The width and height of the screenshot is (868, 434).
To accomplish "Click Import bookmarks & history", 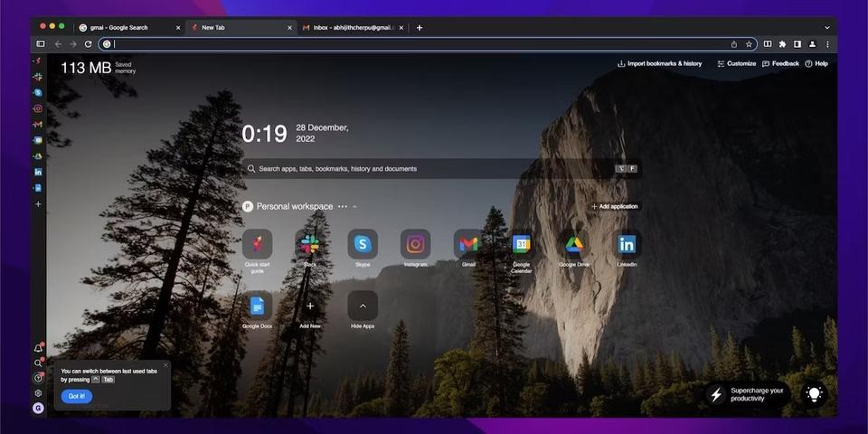I will (x=660, y=63).
